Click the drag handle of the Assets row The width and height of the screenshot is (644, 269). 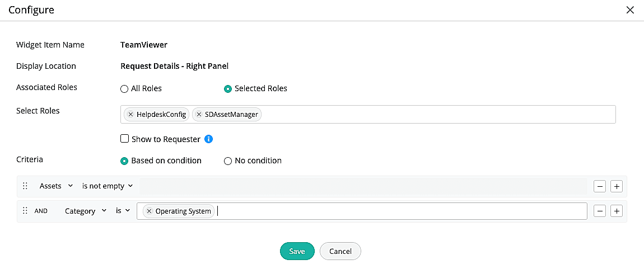25,186
